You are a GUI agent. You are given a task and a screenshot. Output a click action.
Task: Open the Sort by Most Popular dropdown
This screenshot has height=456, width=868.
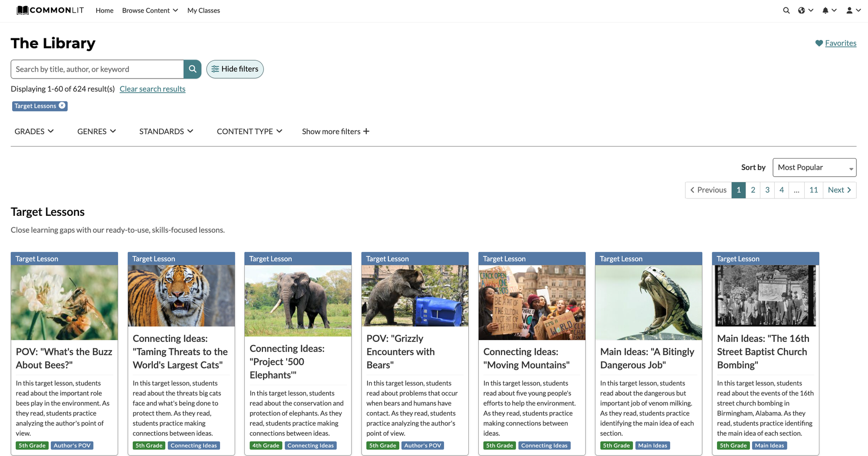point(814,168)
